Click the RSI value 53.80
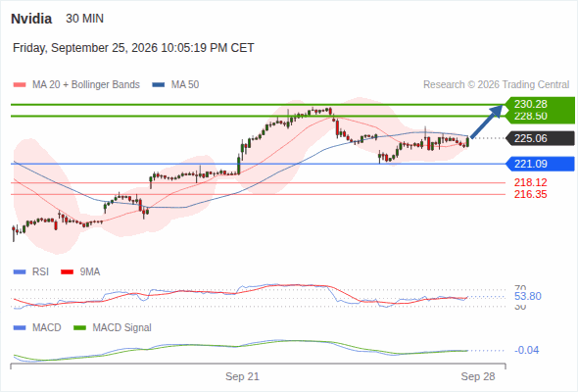578x392 pixels. click(x=527, y=297)
